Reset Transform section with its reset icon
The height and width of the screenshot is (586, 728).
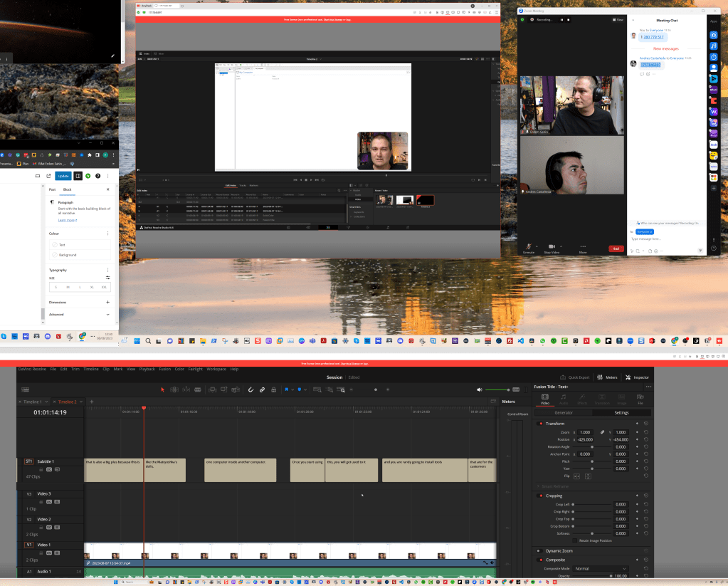[646, 424]
